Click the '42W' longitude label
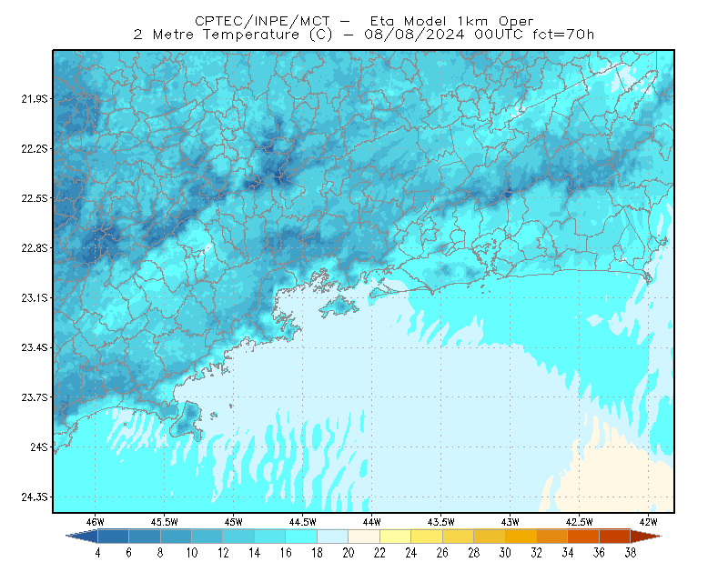The image size is (728, 562). [648, 522]
